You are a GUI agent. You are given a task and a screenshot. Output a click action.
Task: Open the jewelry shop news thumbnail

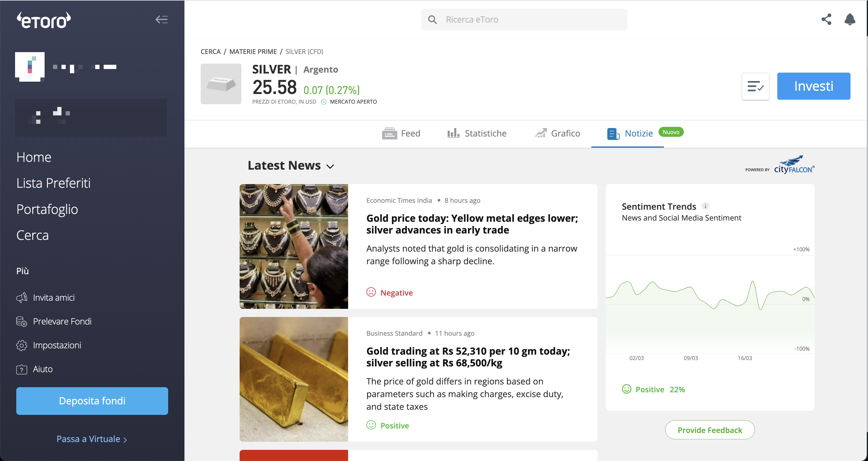click(x=294, y=246)
